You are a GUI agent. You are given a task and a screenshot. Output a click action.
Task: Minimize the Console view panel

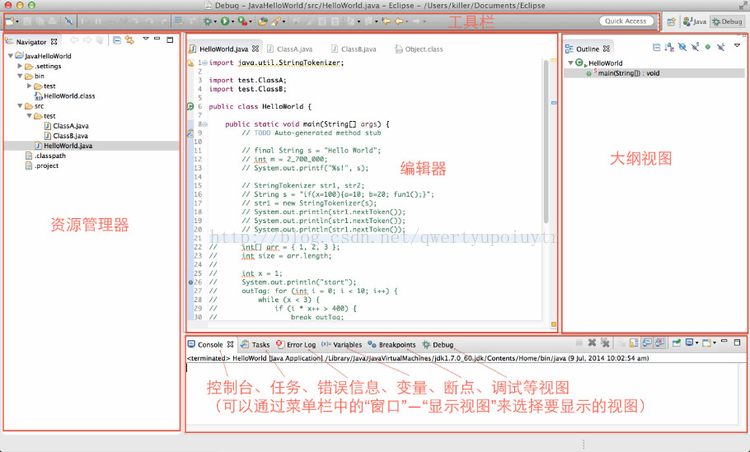tap(724, 341)
